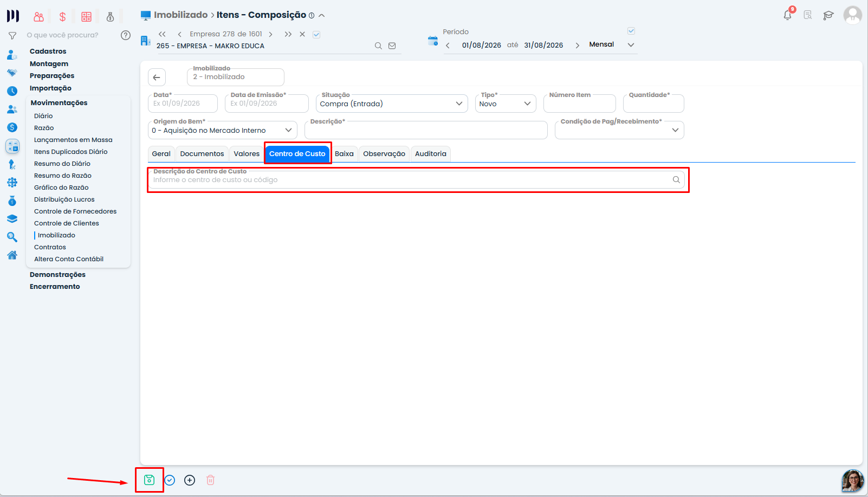Image resolution: width=868 pixels, height=497 pixels.
Task: Expand the Demonstrações menu section
Action: pyautogui.click(x=57, y=275)
